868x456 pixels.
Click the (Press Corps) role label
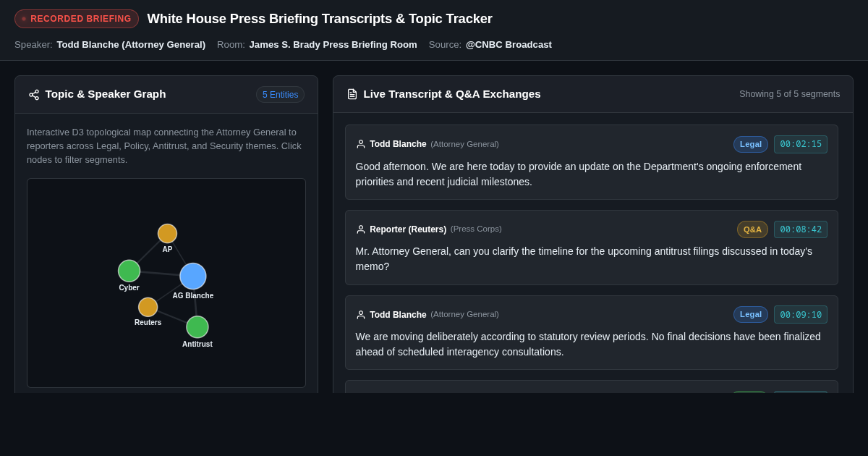pyautogui.click(x=476, y=229)
